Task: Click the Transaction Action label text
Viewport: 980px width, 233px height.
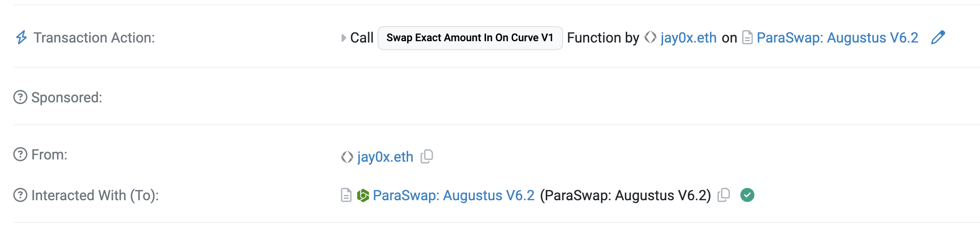Action: [94, 38]
